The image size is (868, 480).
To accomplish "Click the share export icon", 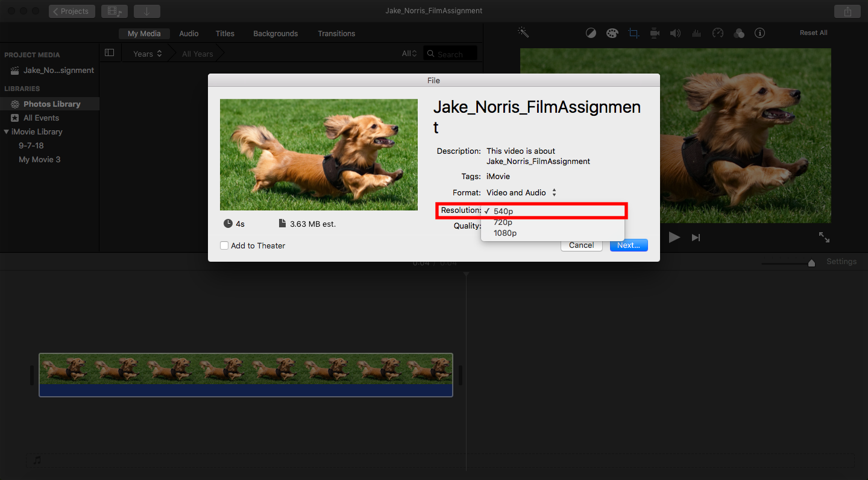I will pos(848,11).
